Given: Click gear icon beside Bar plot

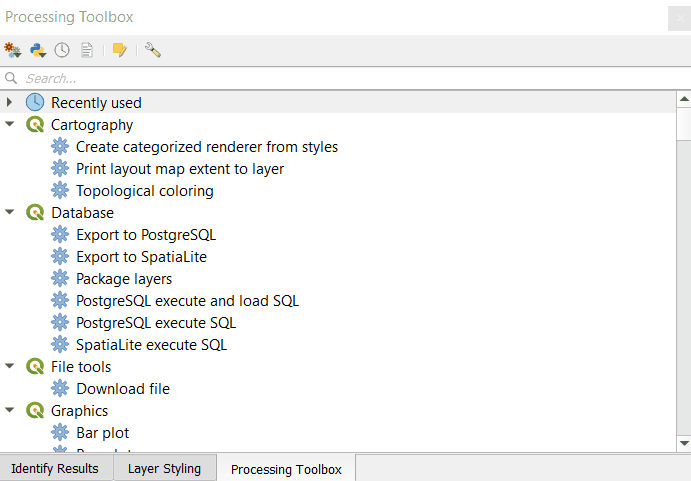Looking at the screenshot, I should tap(60, 433).
